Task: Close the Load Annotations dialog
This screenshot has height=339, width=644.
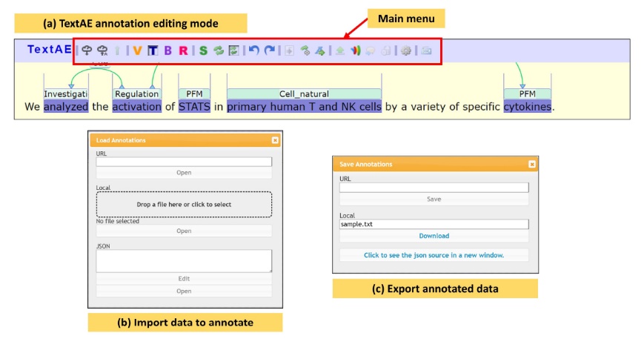Action: point(275,140)
